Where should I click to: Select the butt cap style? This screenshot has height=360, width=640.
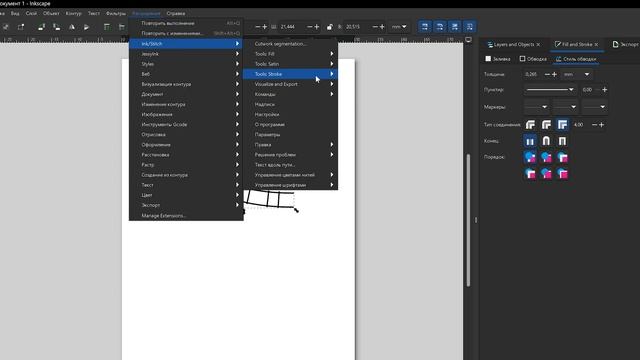point(530,141)
